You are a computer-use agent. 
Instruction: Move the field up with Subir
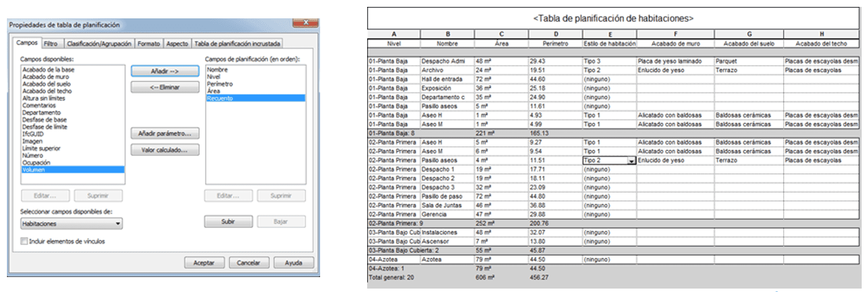click(x=228, y=221)
